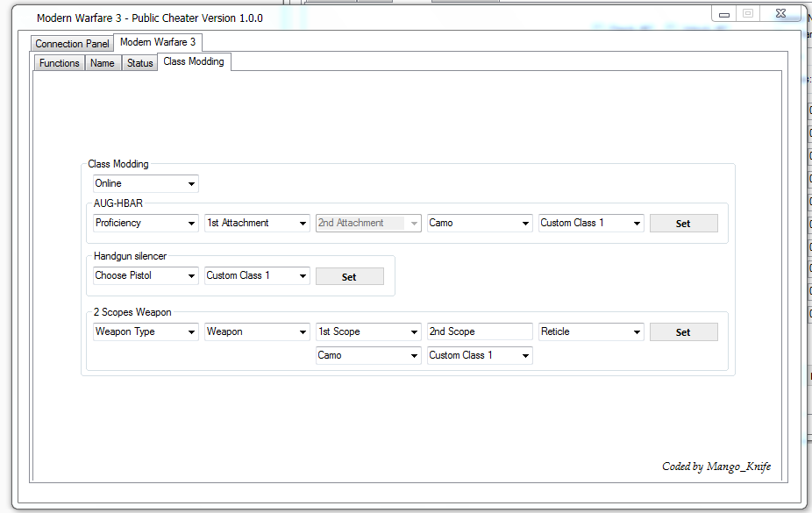The image size is (812, 513).
Task: Select the Class Modding tab
Action: click(x=194, y=61)
